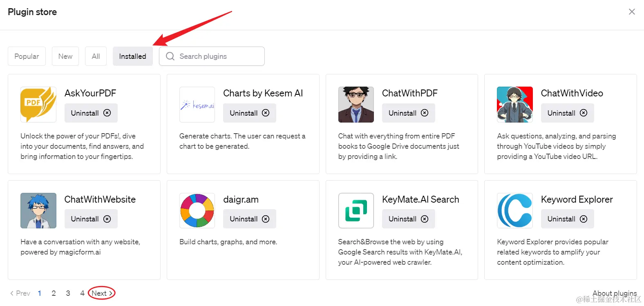
Task: Uninstall the AskYourPDF plugin
Action: (x=91, y=113)
